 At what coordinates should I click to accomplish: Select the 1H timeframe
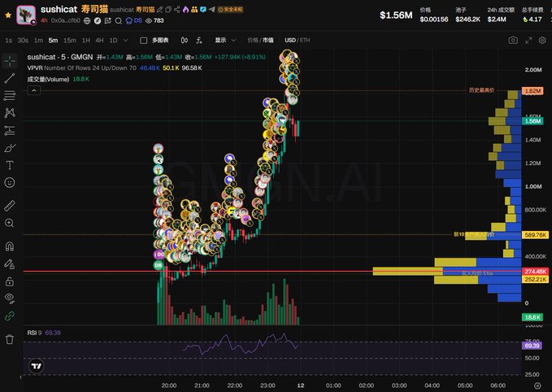(86, 41)
